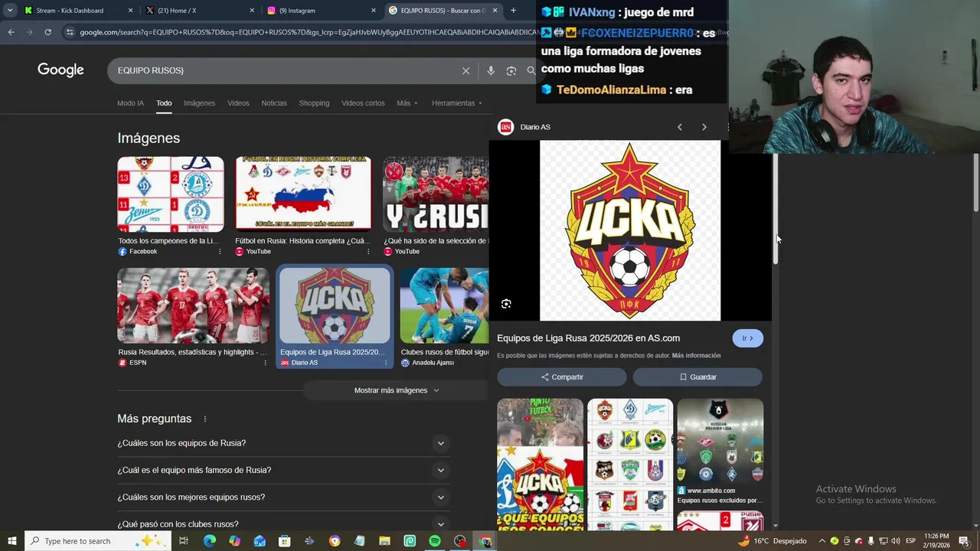The height and width of the screenshot is (551, 980).
Task: Switch to Videos tab
Action: tap(238, 103)
